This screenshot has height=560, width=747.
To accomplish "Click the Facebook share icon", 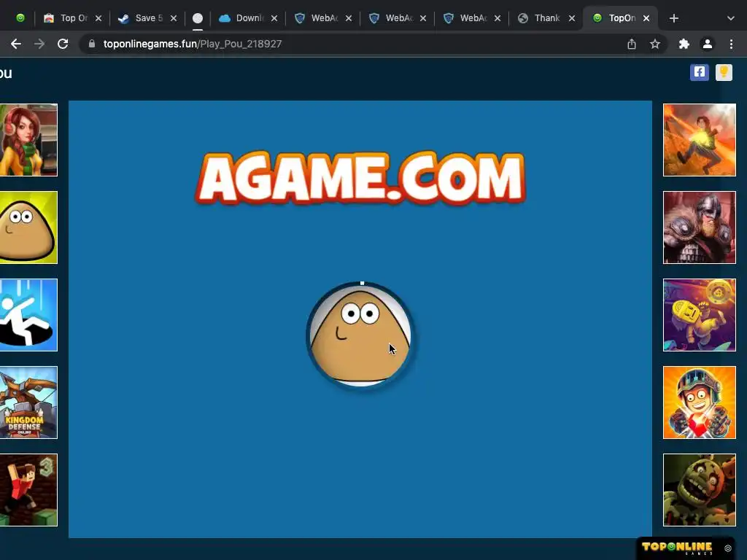I will pos(700,72).
